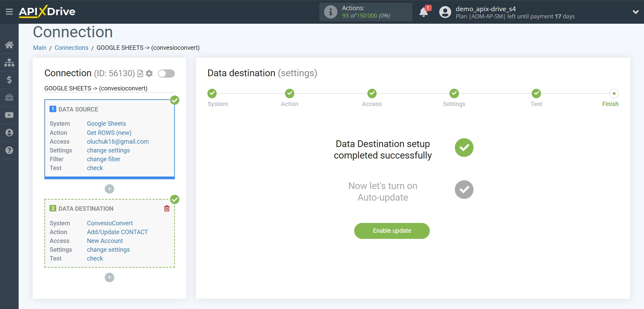The width and height of the screenshot is (644, 309).
Task: Add a block below the Data Source
Action: (x=109, y=189)
